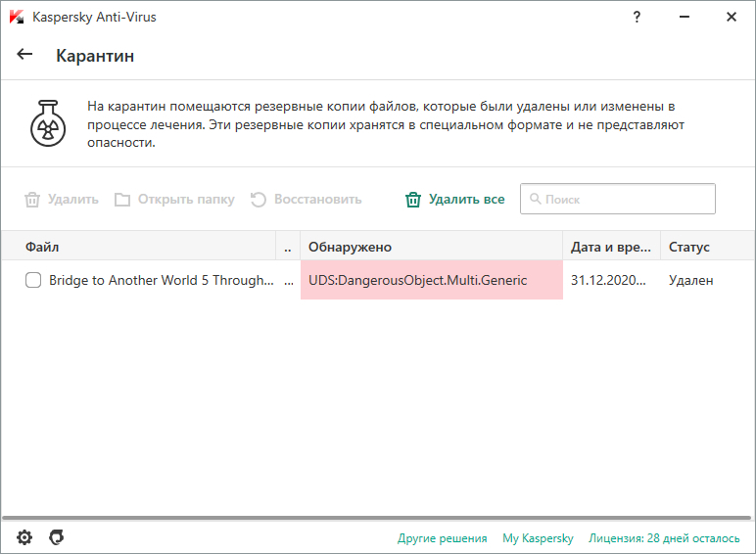Viewport: 756px width, 554px height.
Task: Tick the checkbox for the Bridge to Another World file
Action: pos(33,280)
